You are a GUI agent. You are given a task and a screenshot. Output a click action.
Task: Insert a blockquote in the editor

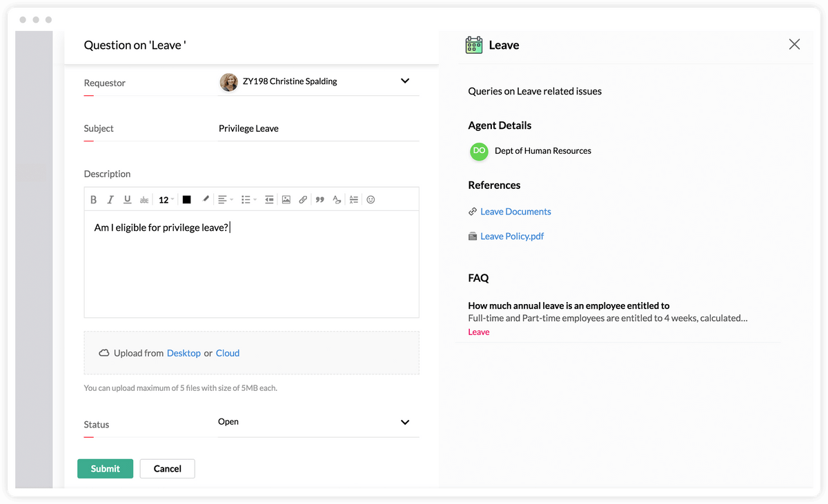click(x=319, y=199)
